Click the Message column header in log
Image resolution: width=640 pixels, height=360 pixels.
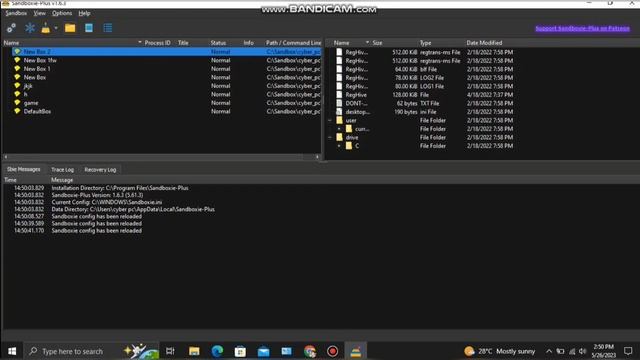[62, 180]
